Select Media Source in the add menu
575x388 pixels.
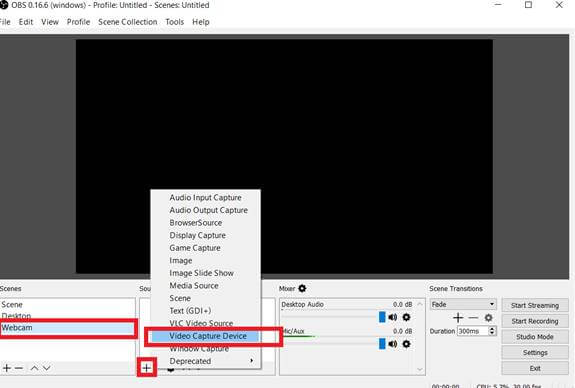pos(205,285)
